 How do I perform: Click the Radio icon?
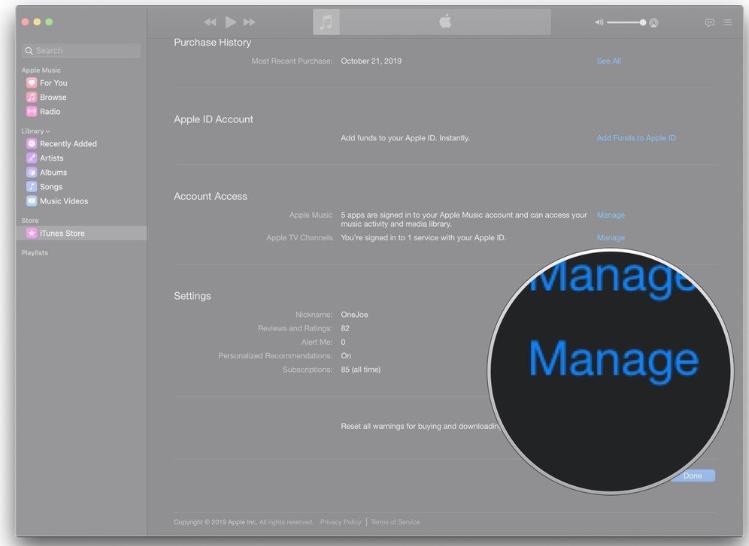pos(32,112)
